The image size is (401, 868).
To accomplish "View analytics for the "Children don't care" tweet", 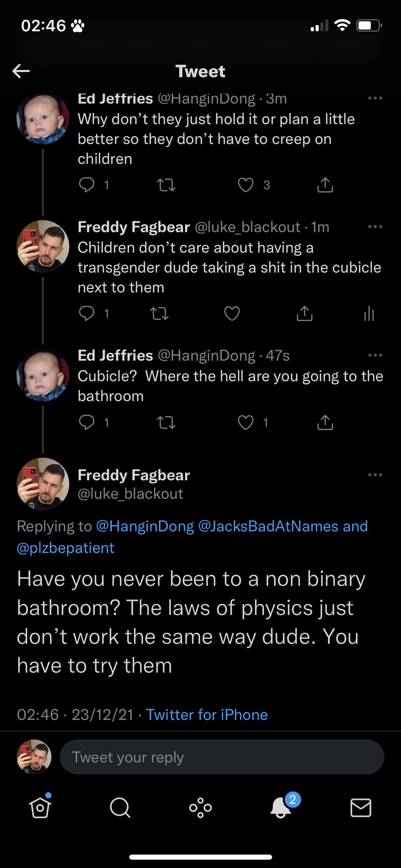I will point(369,314).
